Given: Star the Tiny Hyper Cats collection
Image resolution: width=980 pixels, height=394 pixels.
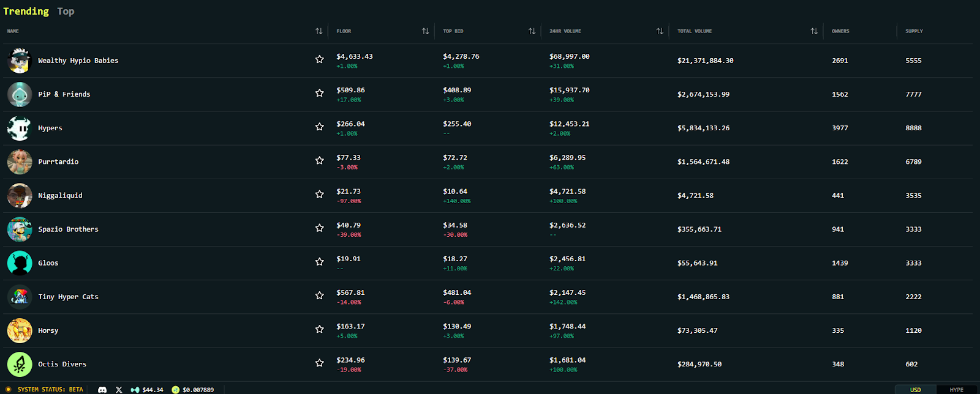Looking at the screenshot, I should [x=319, y=295].
